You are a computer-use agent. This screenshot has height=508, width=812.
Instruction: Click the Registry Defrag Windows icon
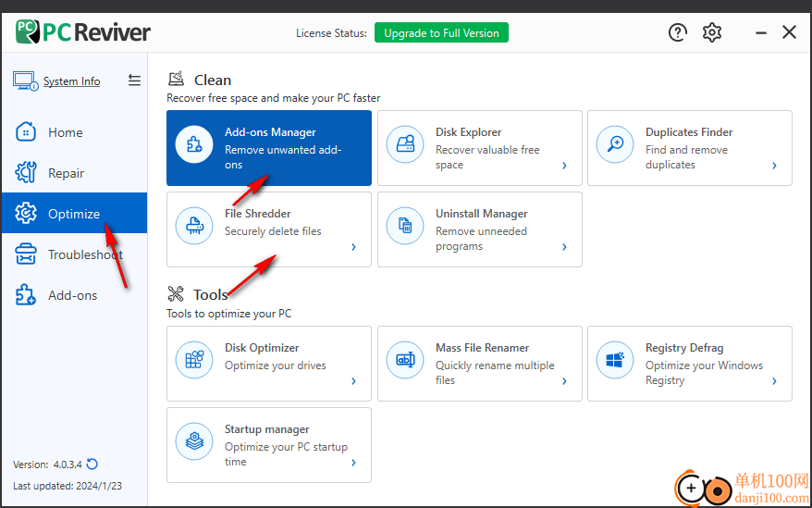[615, 360]
